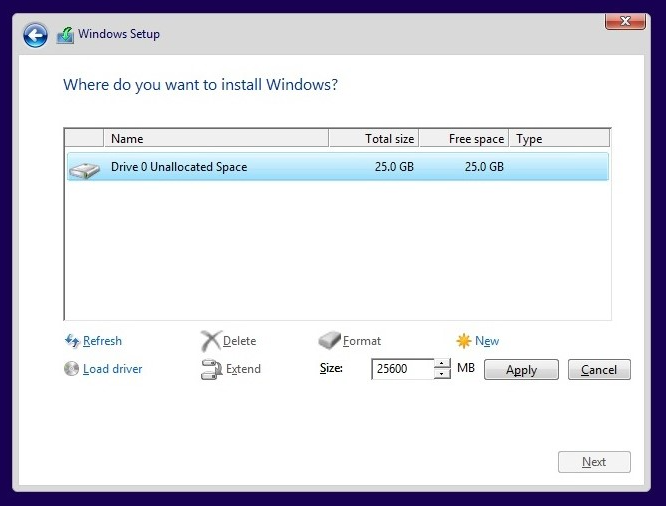Viewport: 666px width, 506px height.
Task: Click the Drive 0 hard disk icon
Action: tap(85, 170)
